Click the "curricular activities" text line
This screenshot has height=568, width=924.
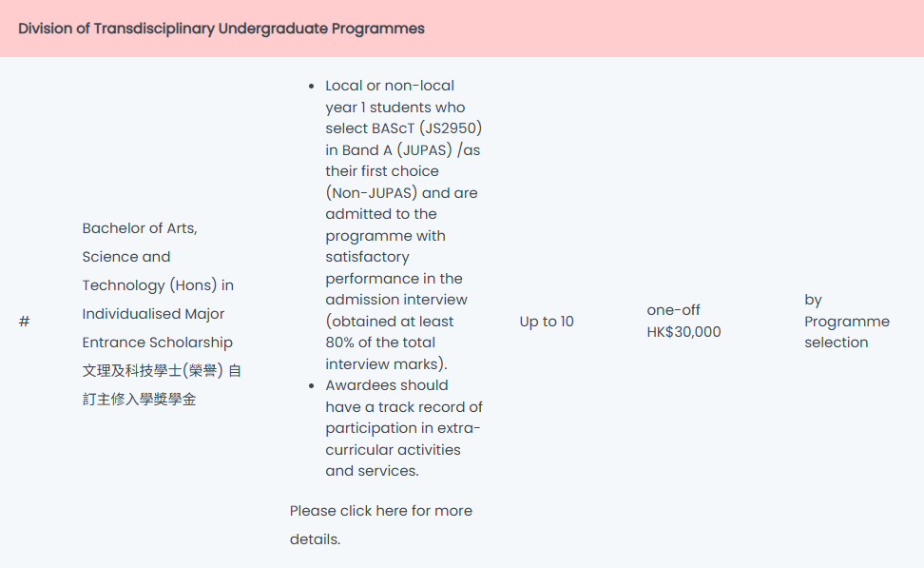tap(393, 450)
